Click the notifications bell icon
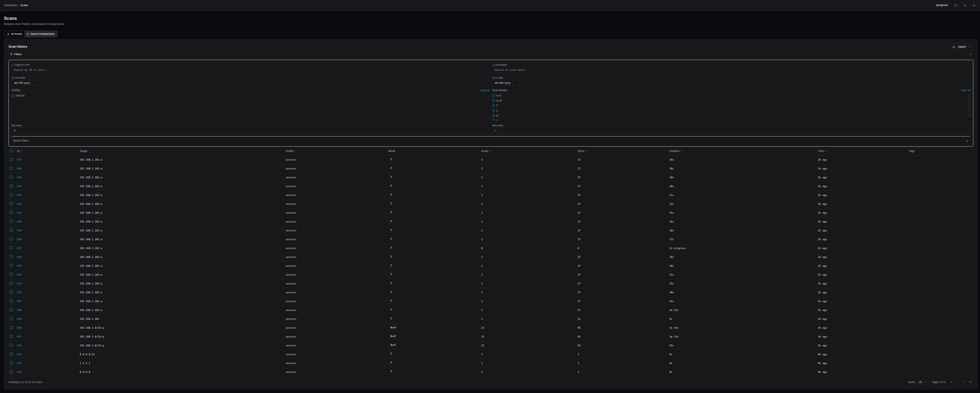 click(x=965, y=5)
